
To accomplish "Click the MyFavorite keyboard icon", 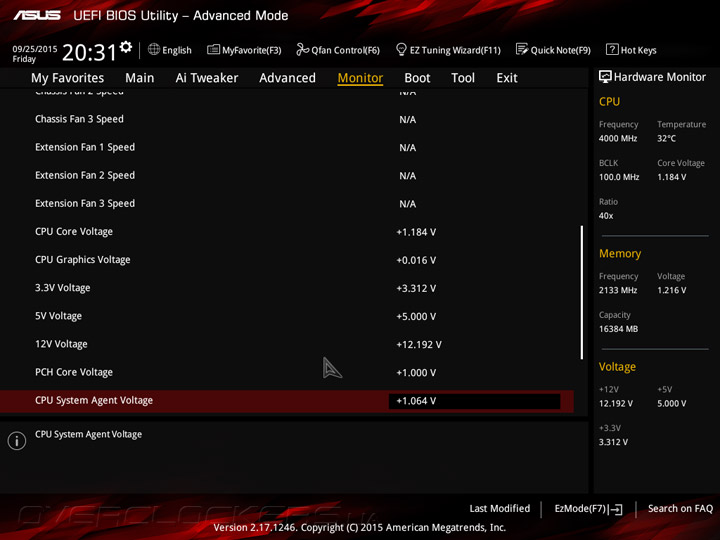I will (213, 50).
